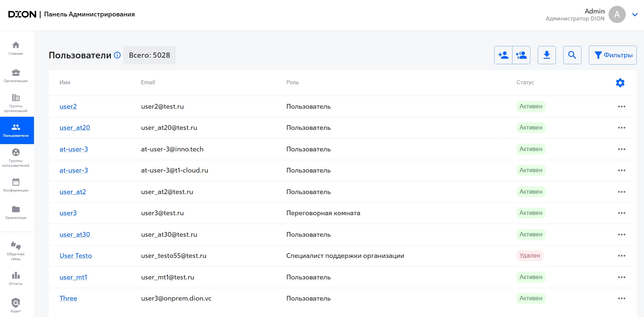The height and width of the screenshot is (317, 644).
Task: Click the user_testo55@test.ru email cell
Action: pos(174,256)
